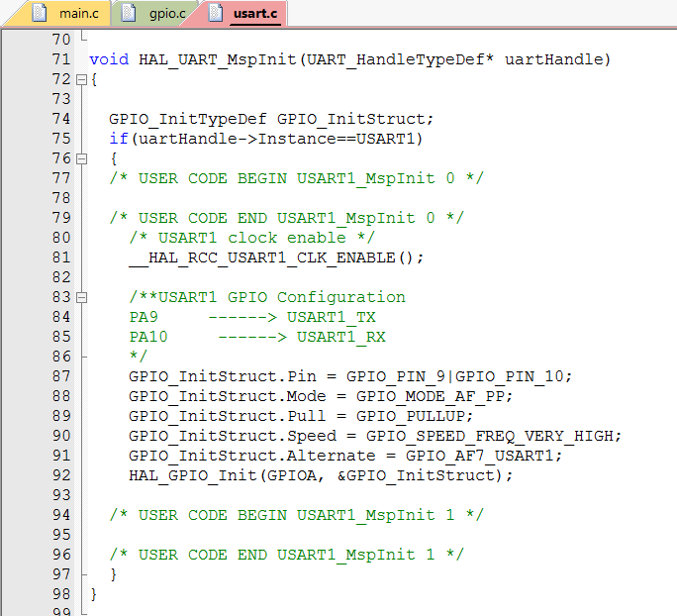Click 'USER CODE END USART1_MspInit 1' comment
The image size is (677, 616).
[286, 555]
